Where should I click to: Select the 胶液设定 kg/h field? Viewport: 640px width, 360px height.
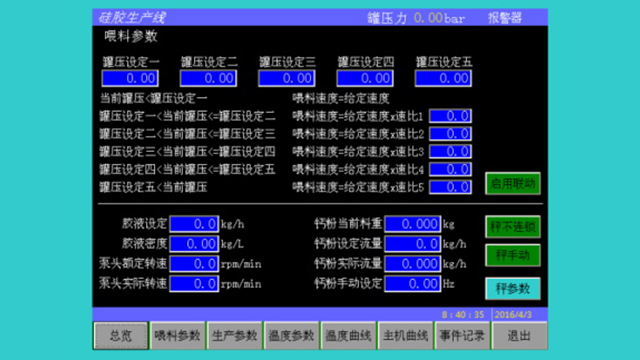[194, 224]
